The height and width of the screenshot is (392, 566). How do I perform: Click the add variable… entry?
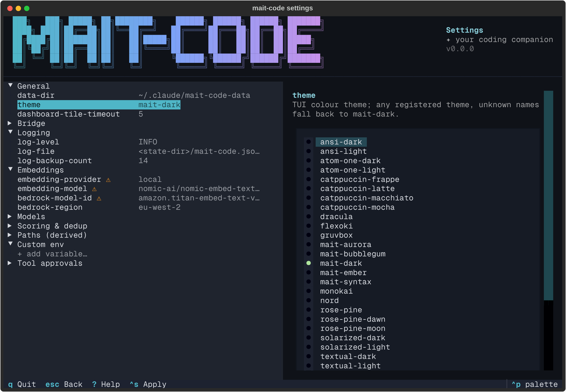pos(52,254)
